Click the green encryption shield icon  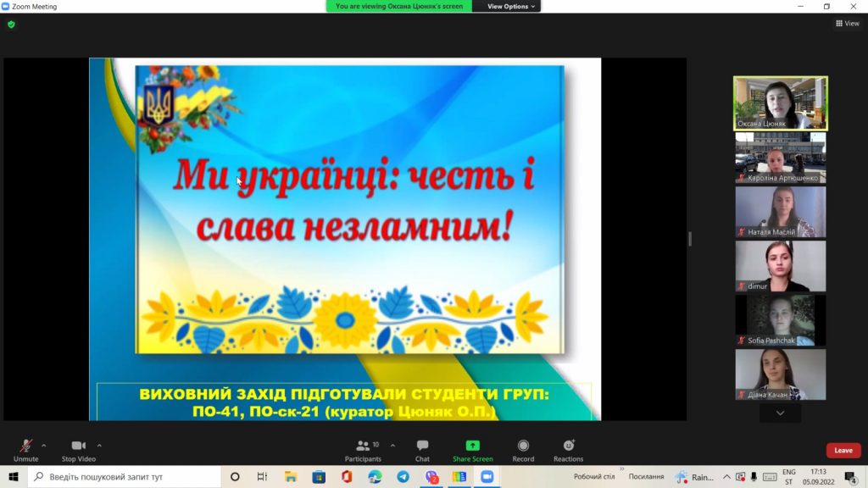click(11, 25)
